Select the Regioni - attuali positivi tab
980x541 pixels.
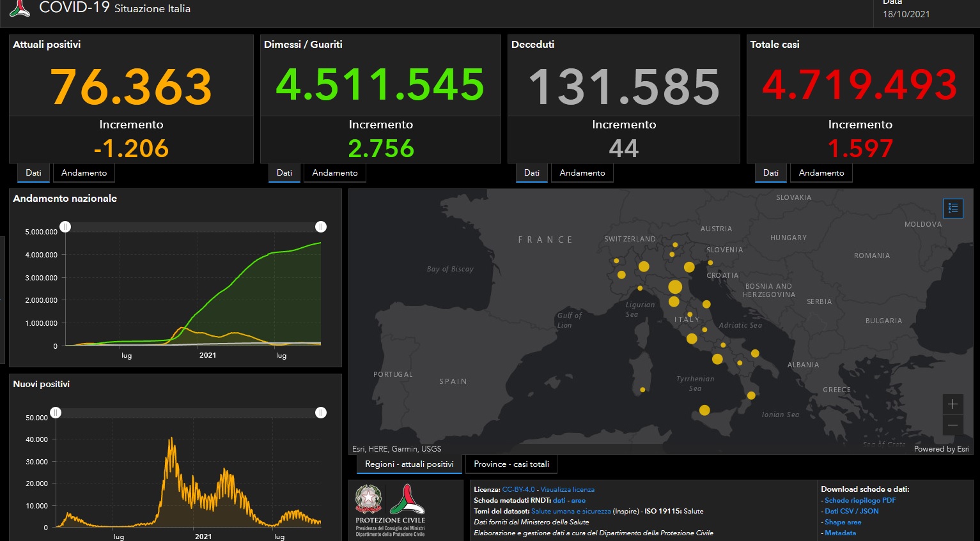[x=409, y=464]
